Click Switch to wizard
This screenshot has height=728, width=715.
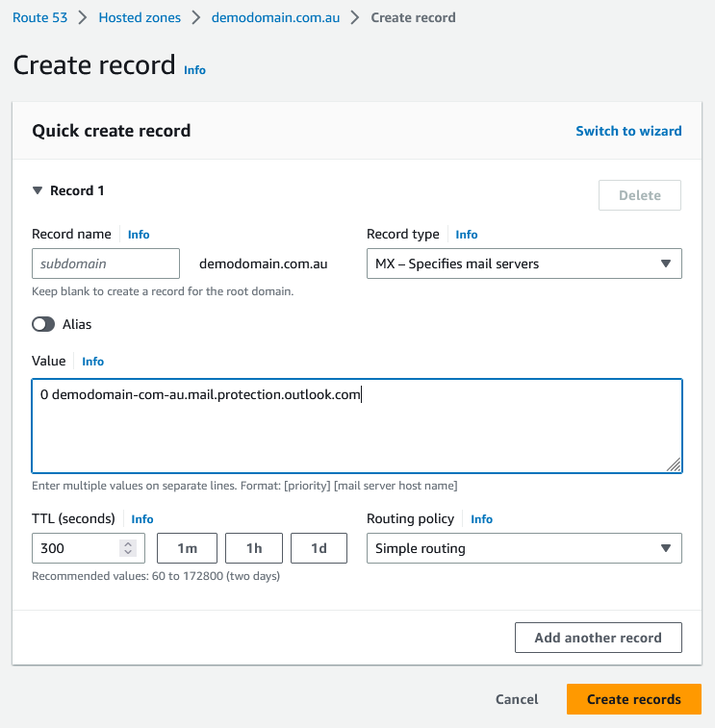click(x=628, y=131)
